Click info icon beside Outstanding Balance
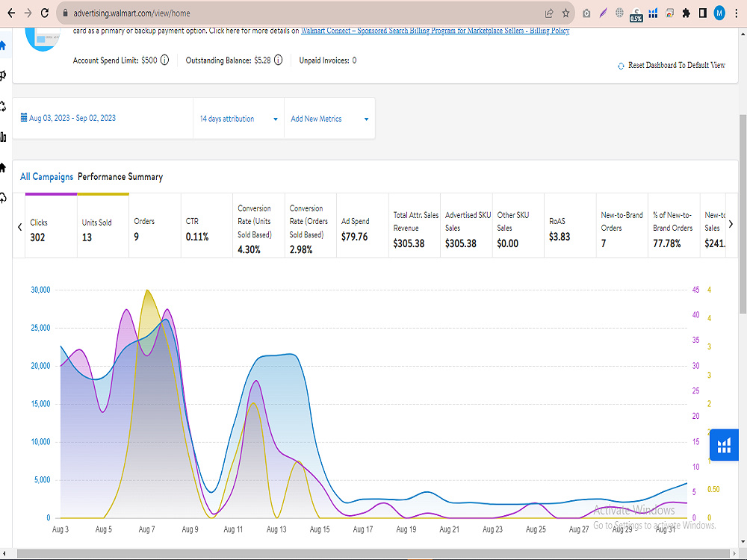 [278, 60]
